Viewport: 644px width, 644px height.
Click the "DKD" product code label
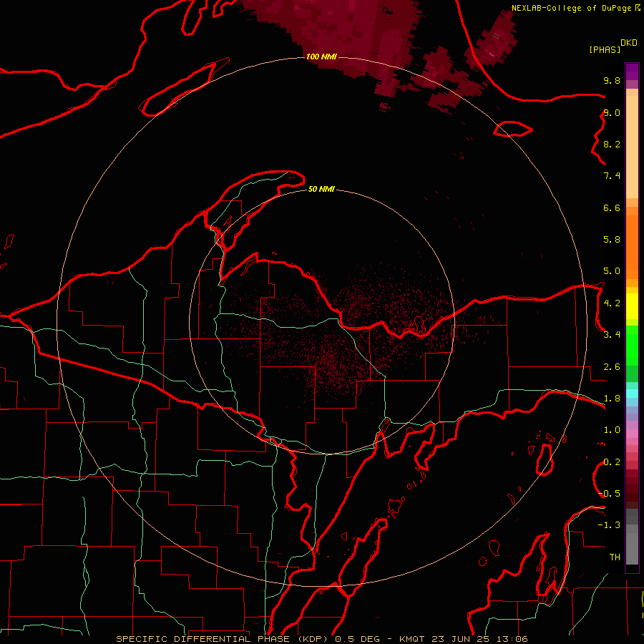(x=629, y=43)
